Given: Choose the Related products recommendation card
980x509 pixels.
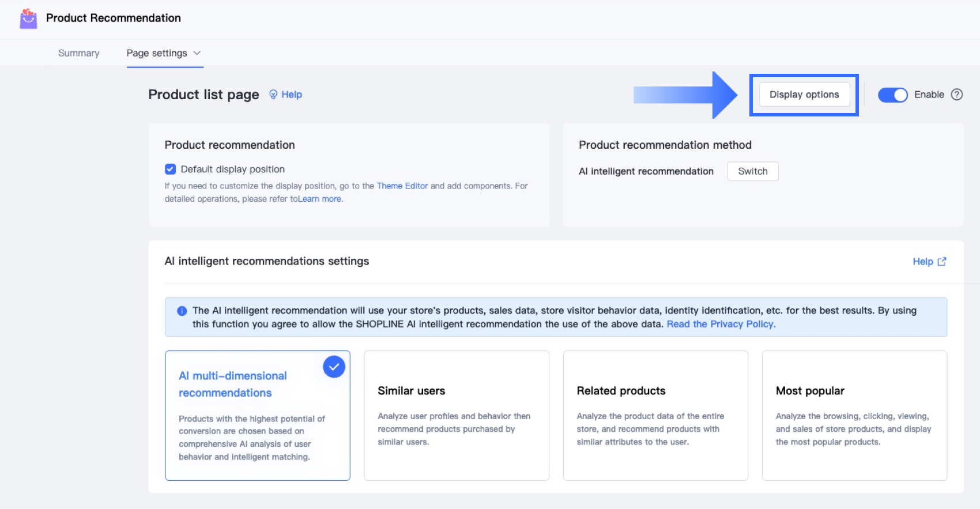Looking at the screenshot, I should [655, 415].
